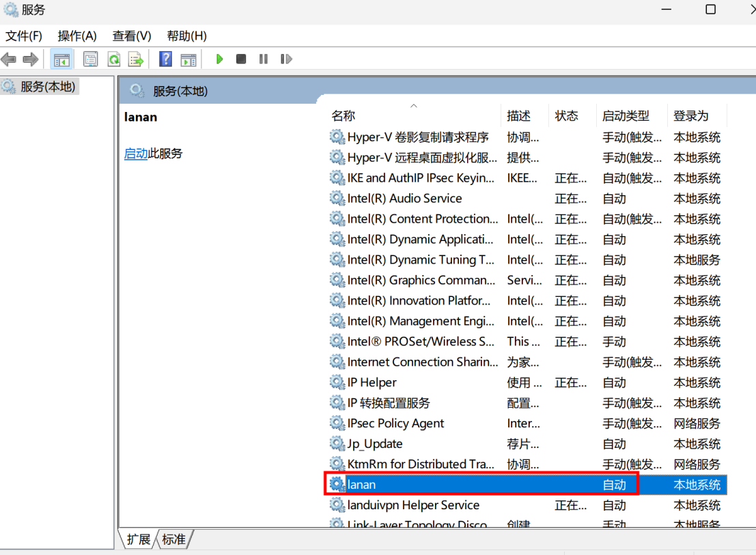
Task: Sort services by 名称 column header
Action: [344, 116]
